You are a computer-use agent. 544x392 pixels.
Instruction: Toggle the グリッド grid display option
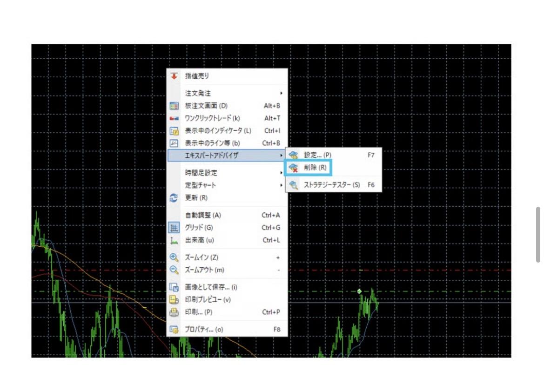pyautogui.click(x=199, y=228)
